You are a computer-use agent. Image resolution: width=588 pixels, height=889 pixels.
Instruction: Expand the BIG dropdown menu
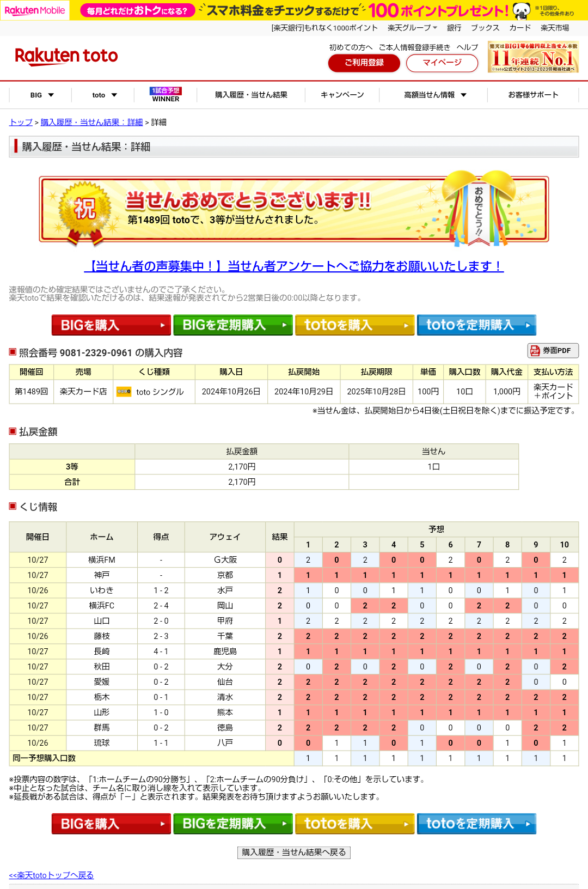click(41, 95)
